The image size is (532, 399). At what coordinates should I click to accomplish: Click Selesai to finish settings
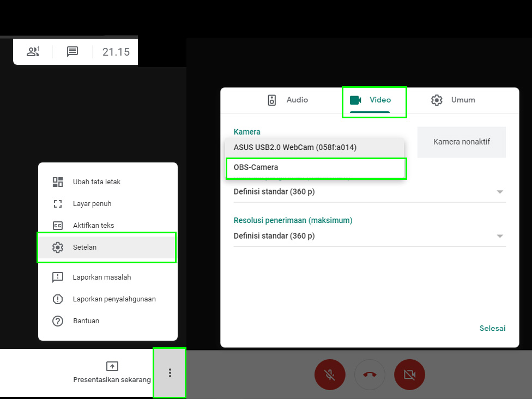(x=492, y=328)
